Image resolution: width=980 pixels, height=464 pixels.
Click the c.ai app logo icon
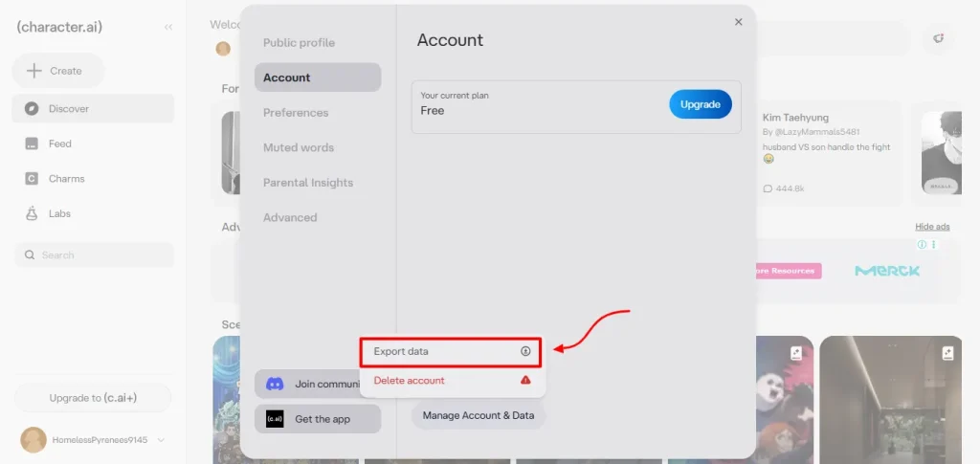[275, 419]
